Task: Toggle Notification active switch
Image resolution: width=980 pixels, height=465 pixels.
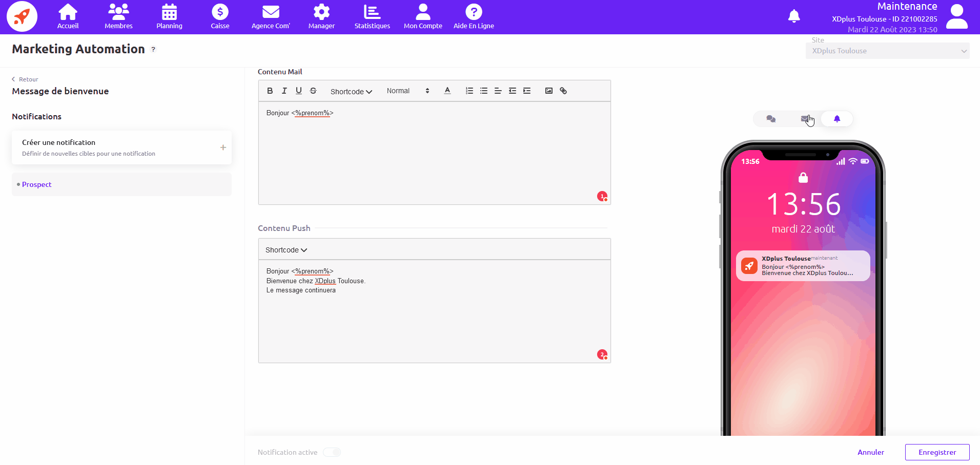Action: point(332,452)
